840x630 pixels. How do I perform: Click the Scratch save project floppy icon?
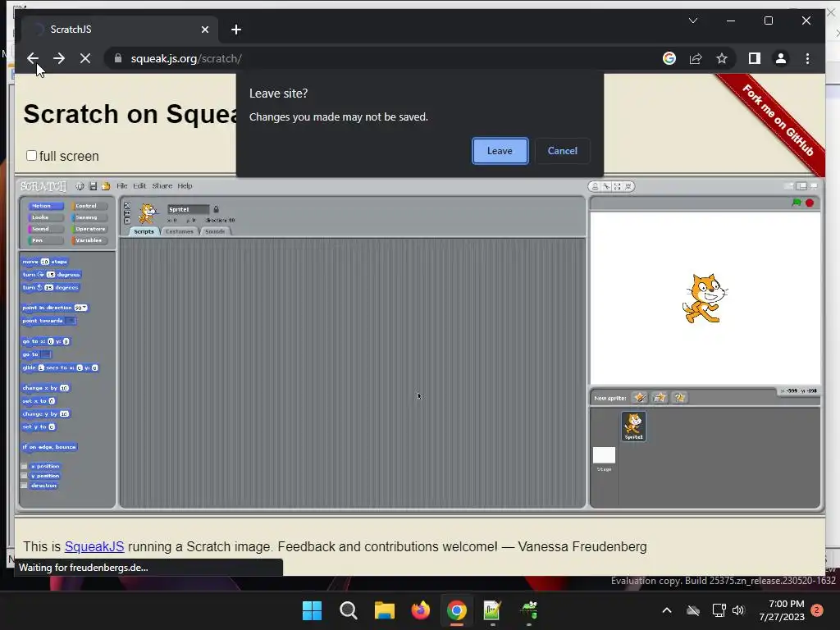point(93,186)
